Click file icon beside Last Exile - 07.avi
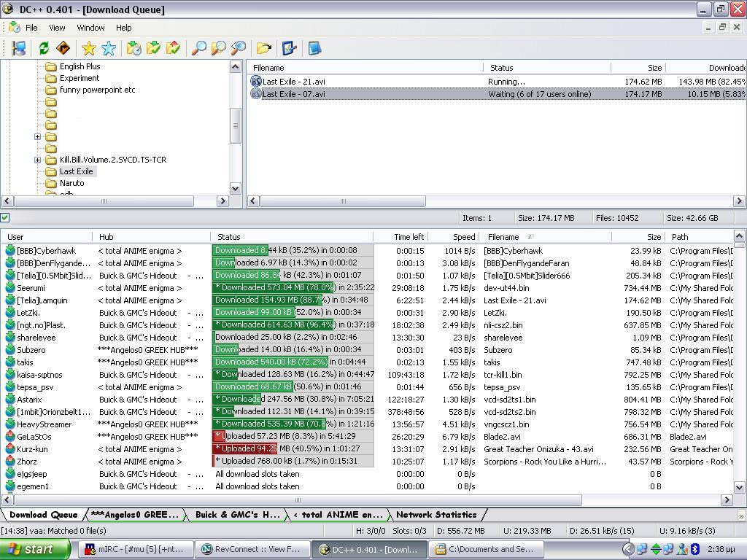Viewport: 747px width, 560px height. [256, 94]
